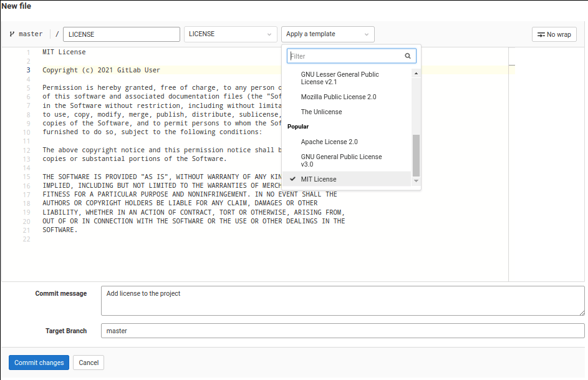The image size is (588, 380).
Task: Select Mozilla Public License 2.0 template
Action: pyautogui.click(x=339, y=97)
